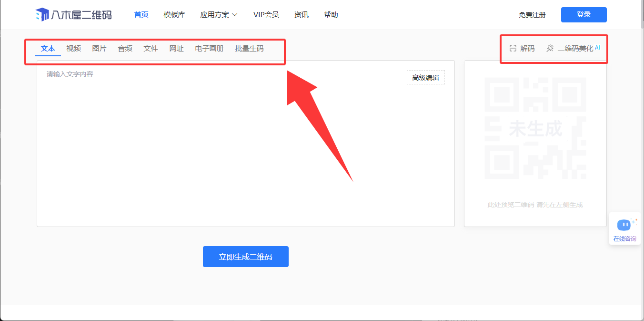Go to 首页 in the navigation

point(141,15)
